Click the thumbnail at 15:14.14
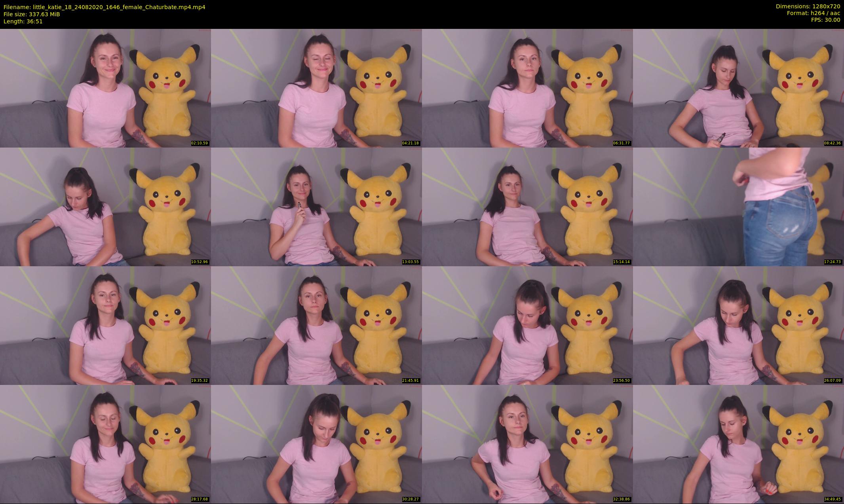844x504 pixels. (527, 207)
